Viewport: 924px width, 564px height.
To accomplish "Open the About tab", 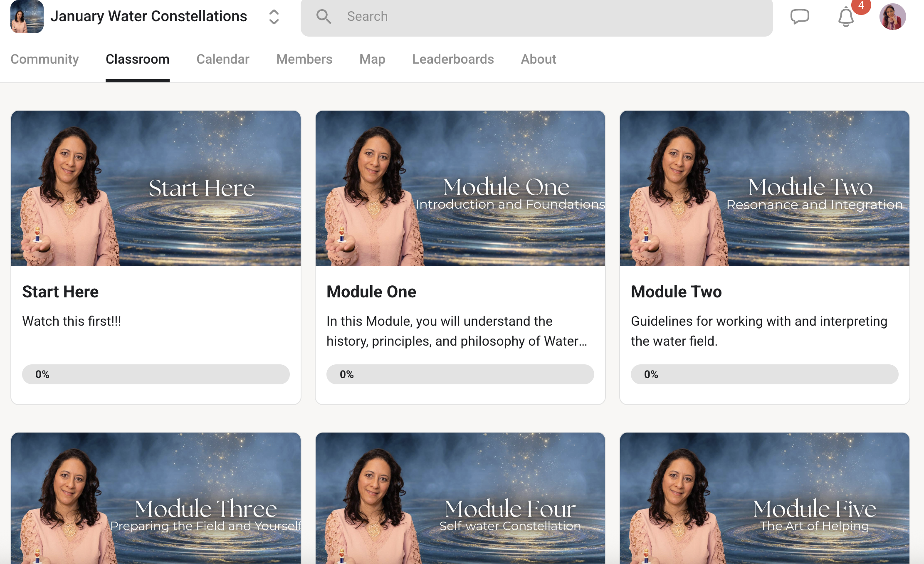I will [539, 59].
